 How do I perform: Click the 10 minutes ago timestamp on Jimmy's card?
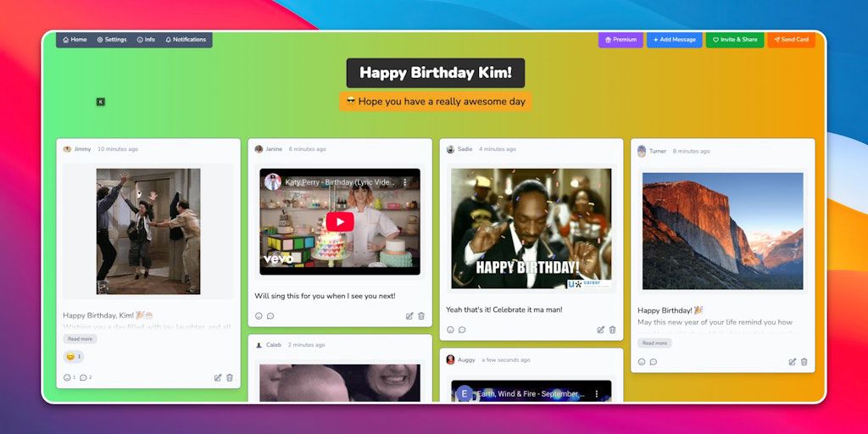[118, 149]
